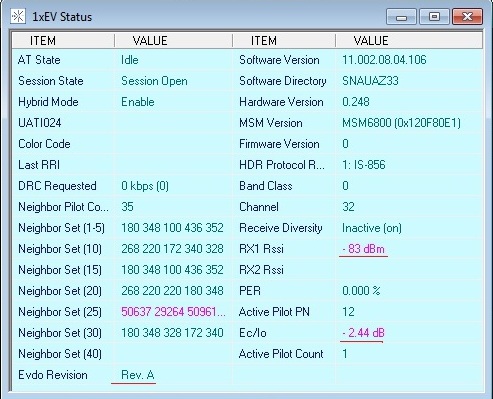
Task: Select the value 268 220 220 180 348
Action: tap(172, 291)
